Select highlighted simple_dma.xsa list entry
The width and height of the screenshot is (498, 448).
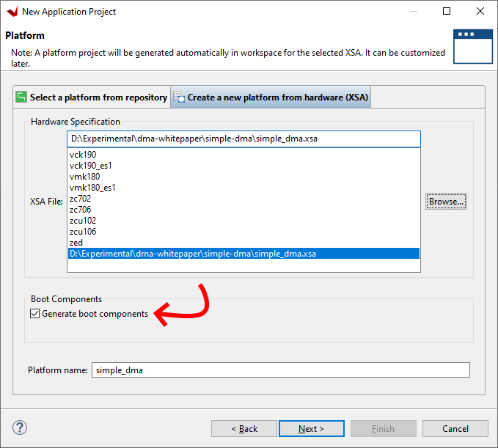pyautogui.click(x=244, y=254)
